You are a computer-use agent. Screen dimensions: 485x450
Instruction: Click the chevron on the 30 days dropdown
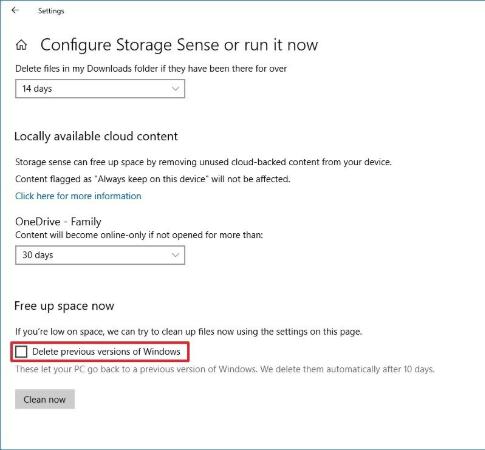pyautogui.click(x=175, y=255)
